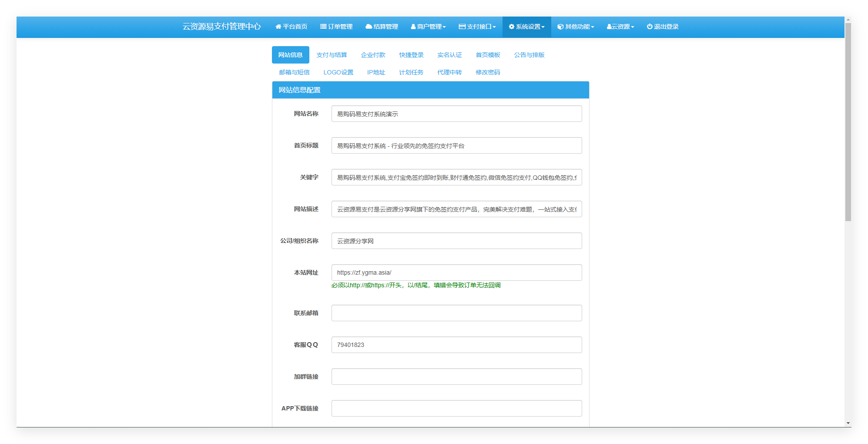Expand the 其他功能 dropdown caret
This screenshot has width=868, height=444.
click(593, 27)
